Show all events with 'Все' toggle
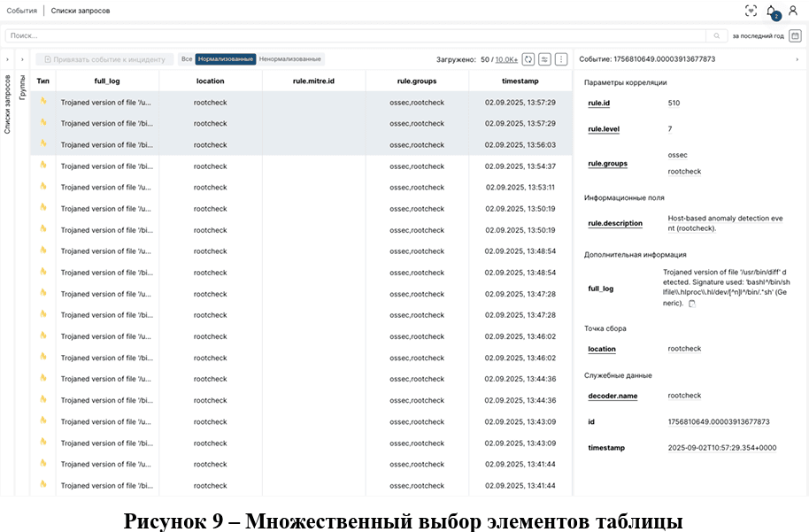This screenshot has height=532, width=809. (186, 59)
